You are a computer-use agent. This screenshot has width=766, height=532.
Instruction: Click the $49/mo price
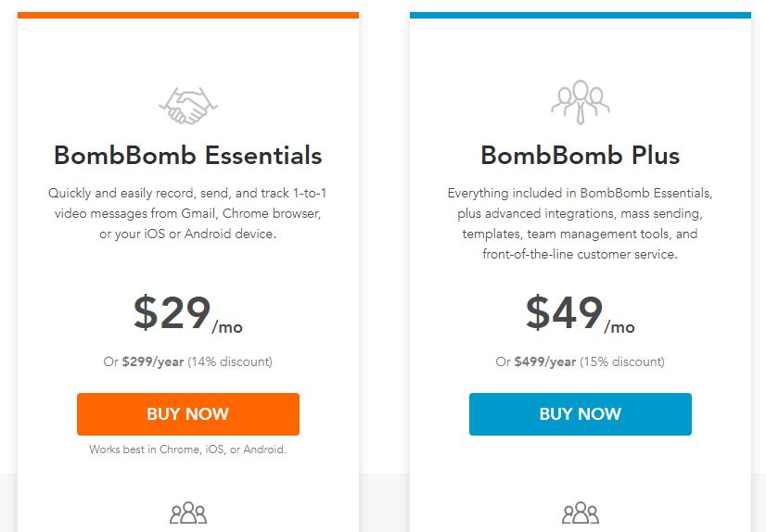pyautogui.click(x=581, y=314)
